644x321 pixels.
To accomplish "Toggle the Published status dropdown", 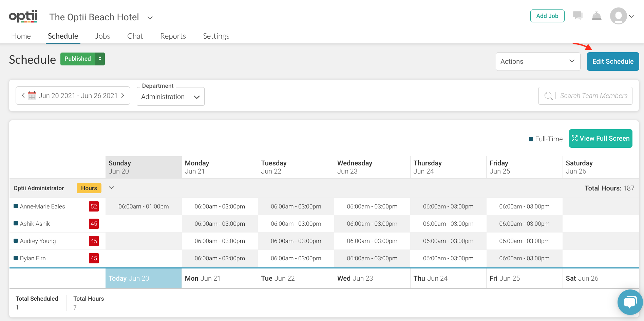I will tap(82, 59).
